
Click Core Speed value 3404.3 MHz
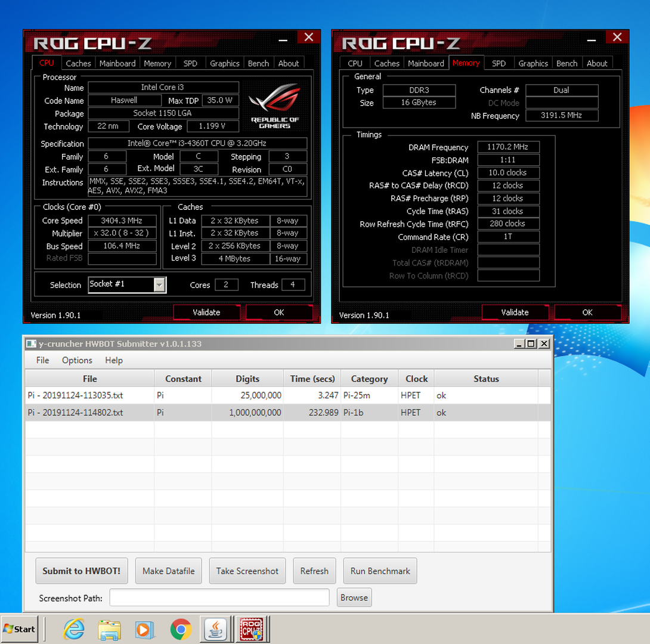click(x=122, y=221)
